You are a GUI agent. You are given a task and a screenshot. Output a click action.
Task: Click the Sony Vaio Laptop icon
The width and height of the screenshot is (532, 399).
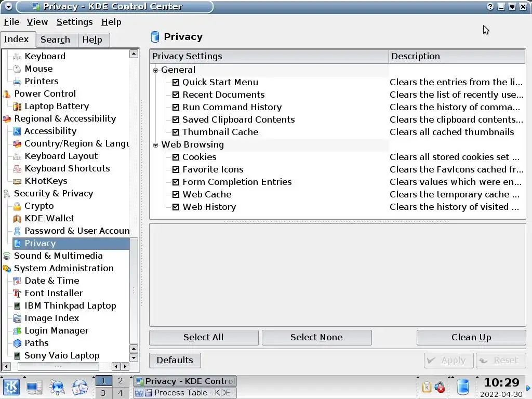pos(17,355)
